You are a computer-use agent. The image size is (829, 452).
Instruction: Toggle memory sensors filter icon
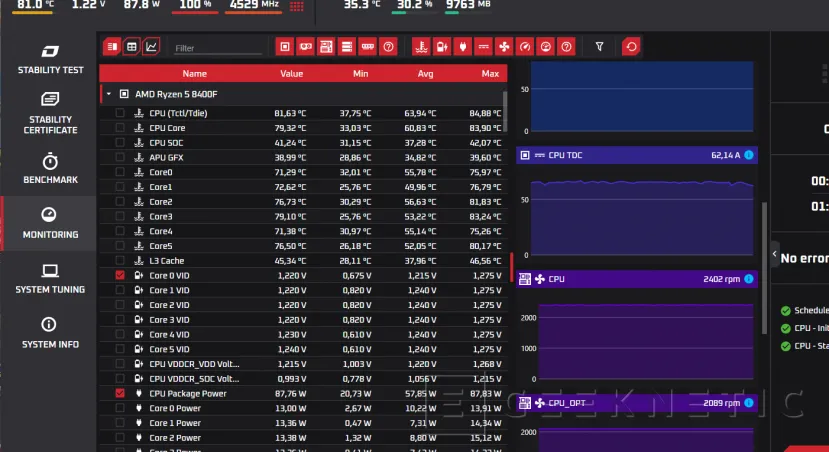(x=367, y=47)
